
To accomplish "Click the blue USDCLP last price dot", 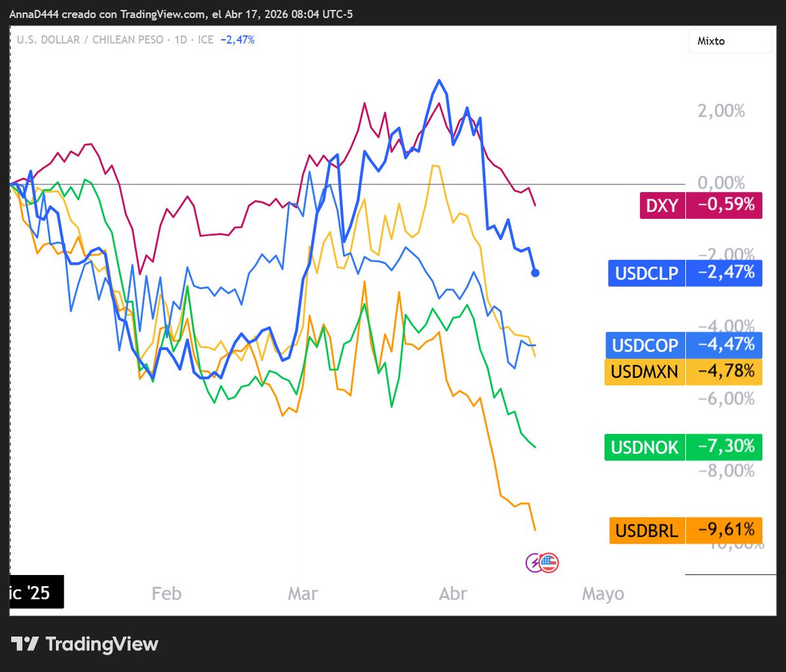I will tap(536, 273).
